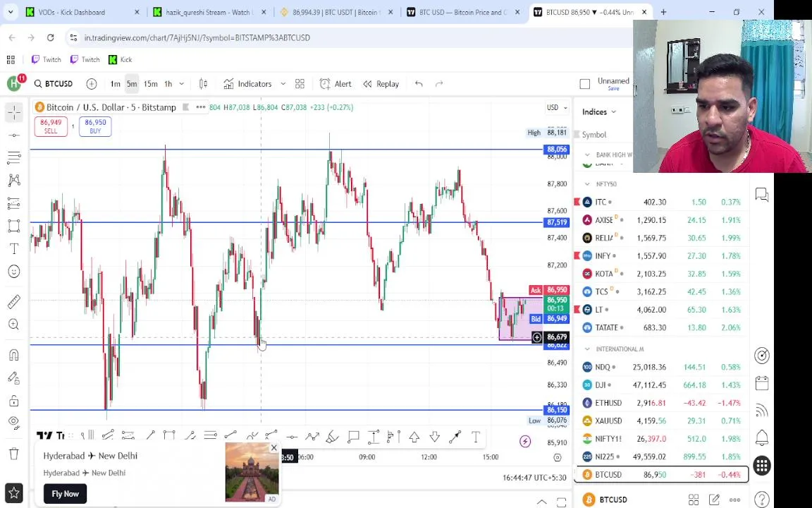Screen dimensions: 812x508
Task: Open the BTCUSD symbol search
Action: [x=54, y=83]
